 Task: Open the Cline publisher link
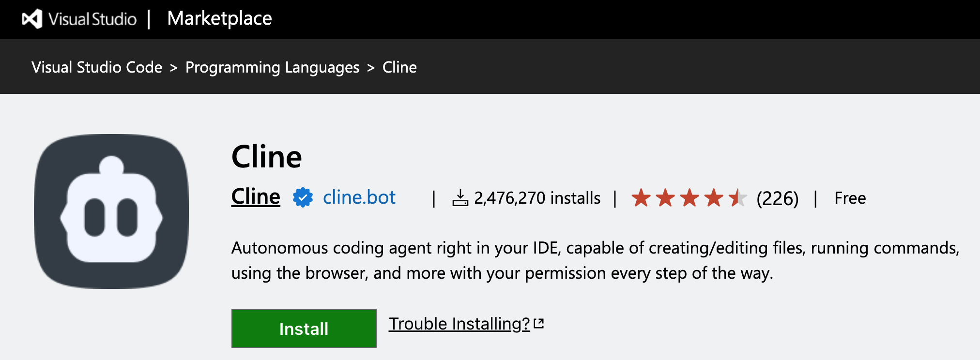256,197
